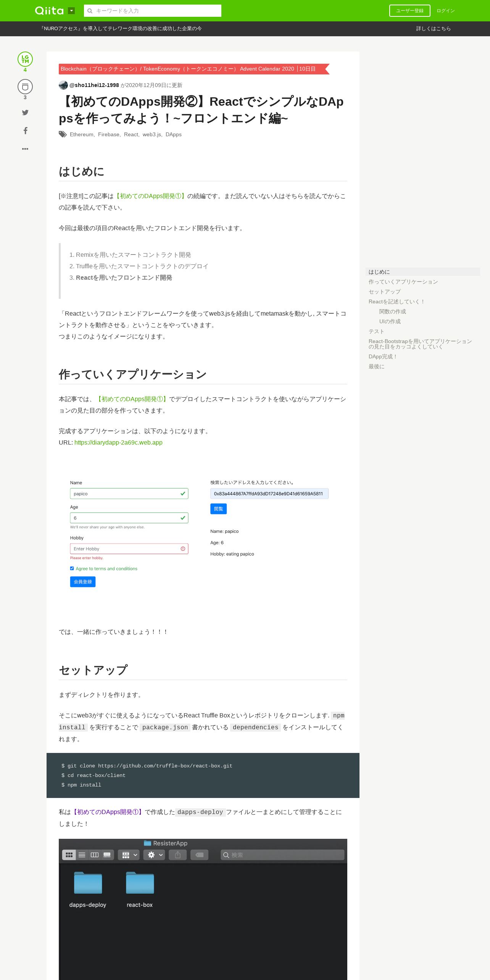Open 初めてのDApps開発① link in intro paragraph
The width and height of the screenshot is (490, 980).
pos(150,196)
